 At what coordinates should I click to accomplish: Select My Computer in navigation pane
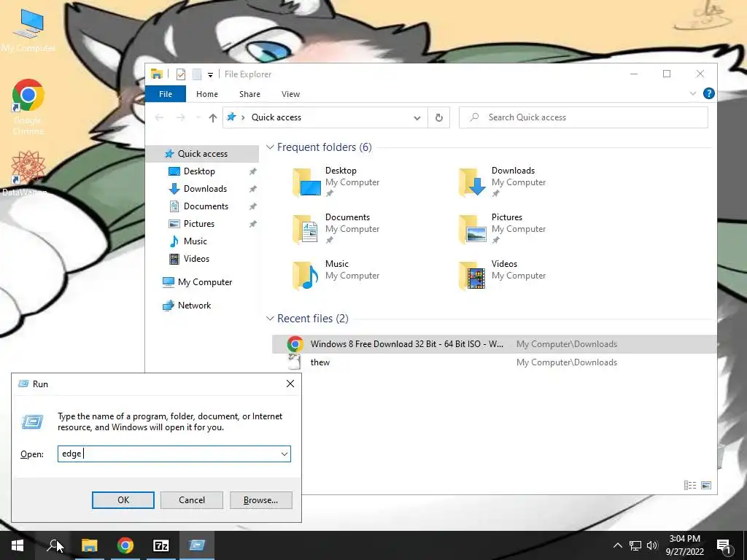click(205, 282)
